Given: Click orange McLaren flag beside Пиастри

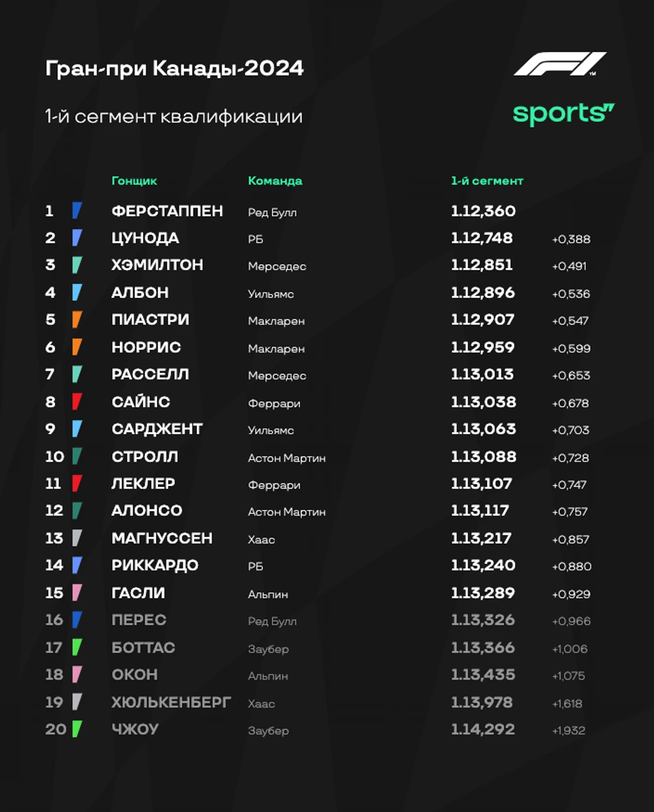Looking at the screenshot, I should click(77, 320).
